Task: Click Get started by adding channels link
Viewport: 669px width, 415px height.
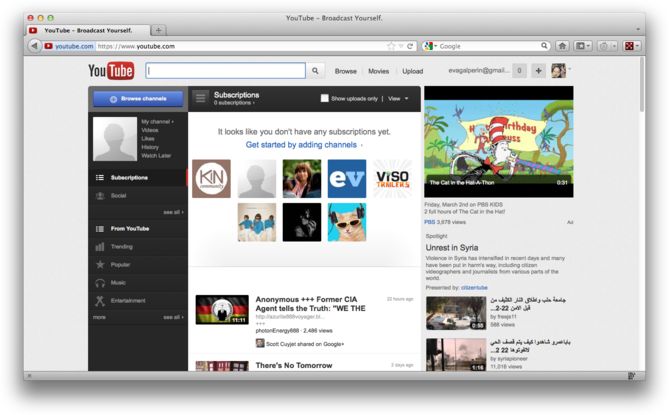Action: click(x=303, y=145)
